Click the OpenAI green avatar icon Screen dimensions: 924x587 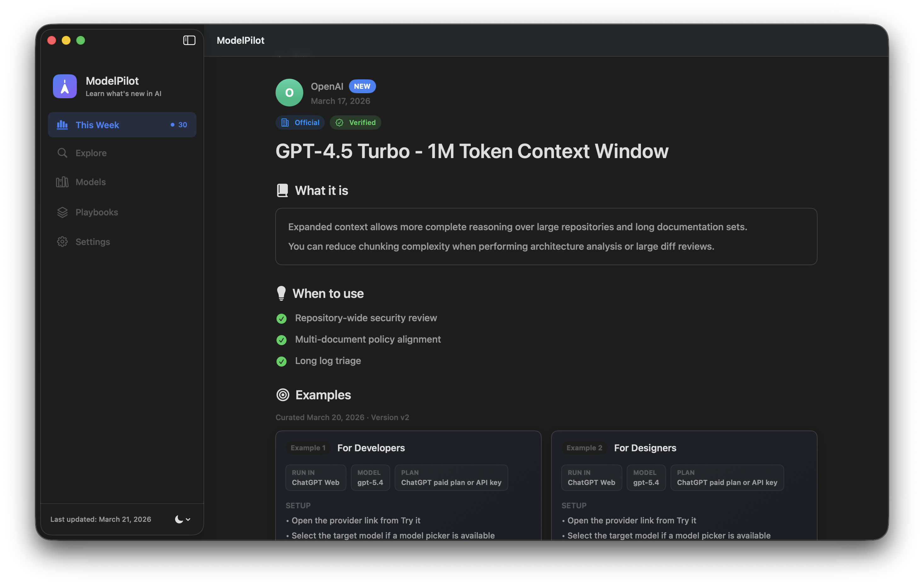(289, 93)
